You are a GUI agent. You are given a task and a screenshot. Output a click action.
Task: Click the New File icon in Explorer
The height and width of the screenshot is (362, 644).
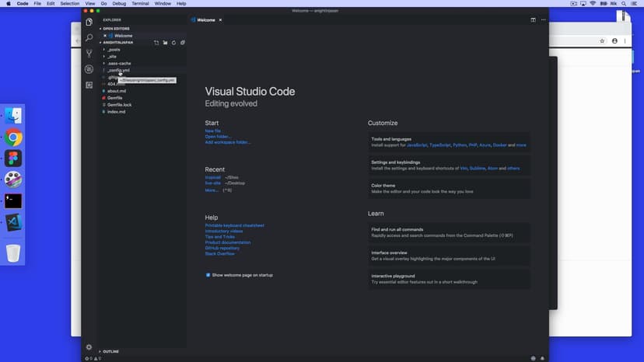click(156, 43)
